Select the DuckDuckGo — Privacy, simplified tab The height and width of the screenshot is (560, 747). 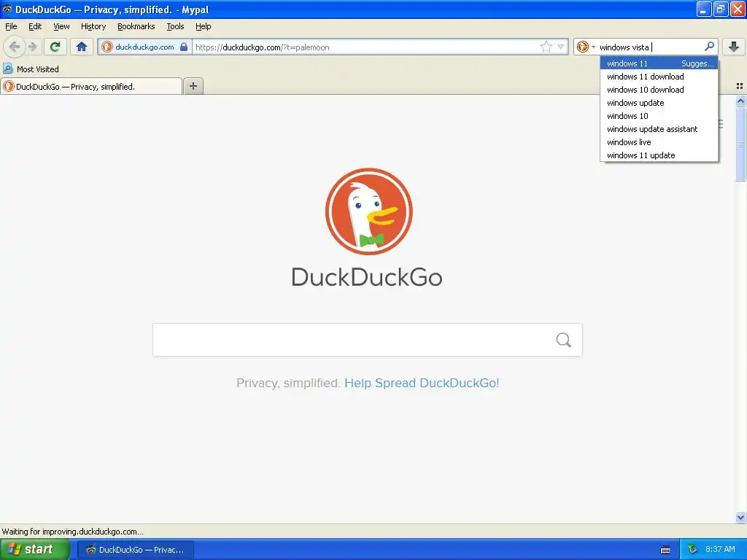pos(91,86)
